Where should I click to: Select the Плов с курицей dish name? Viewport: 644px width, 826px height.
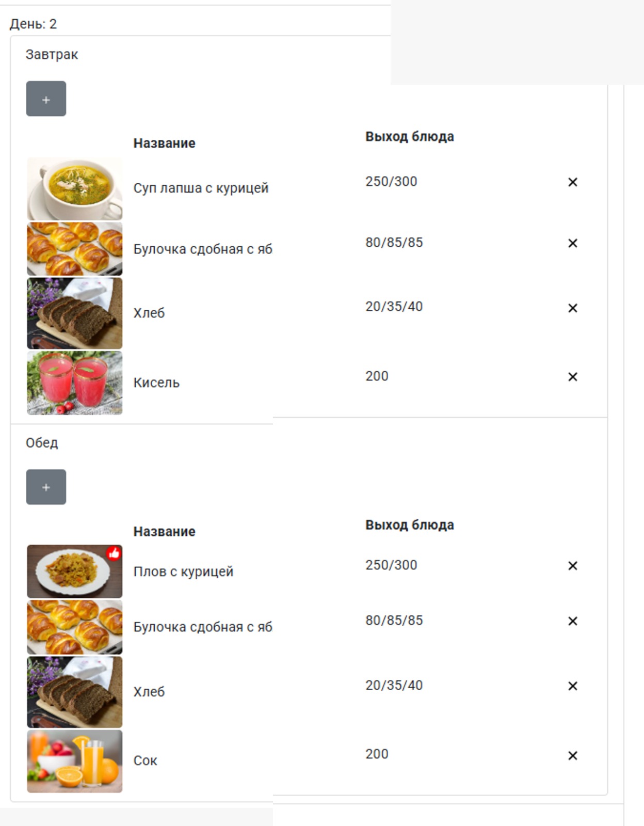tap(183, 571)
